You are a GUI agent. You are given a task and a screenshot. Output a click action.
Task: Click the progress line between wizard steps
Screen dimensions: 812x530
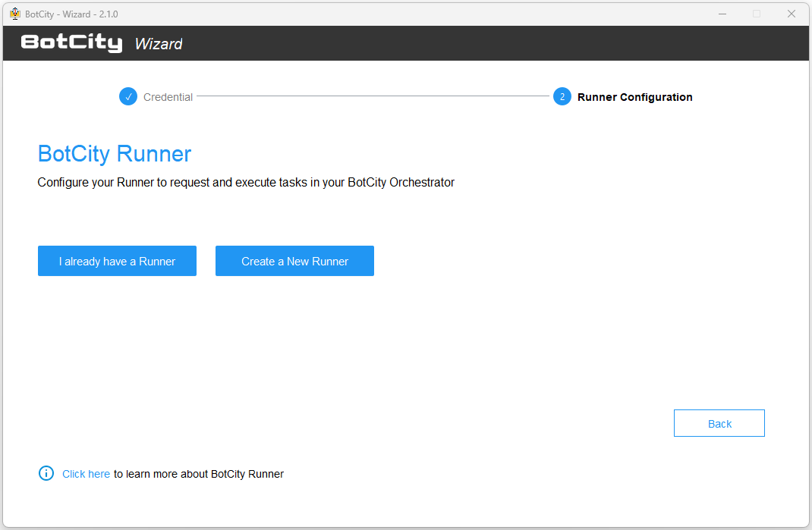click(x=373, y=96)
